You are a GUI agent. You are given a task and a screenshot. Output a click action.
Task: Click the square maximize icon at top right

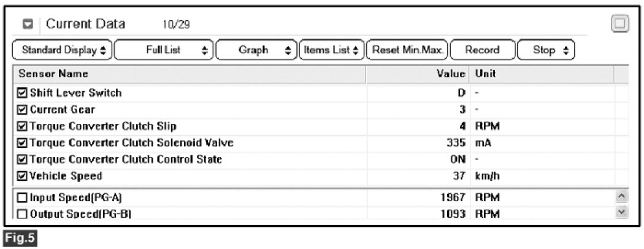[x=620, y=24]
